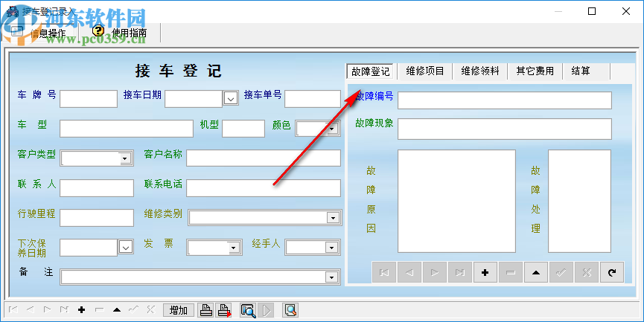Click the 车牌号 input field
The height and width of the screenshot is (322, 644).
(89, 99)
